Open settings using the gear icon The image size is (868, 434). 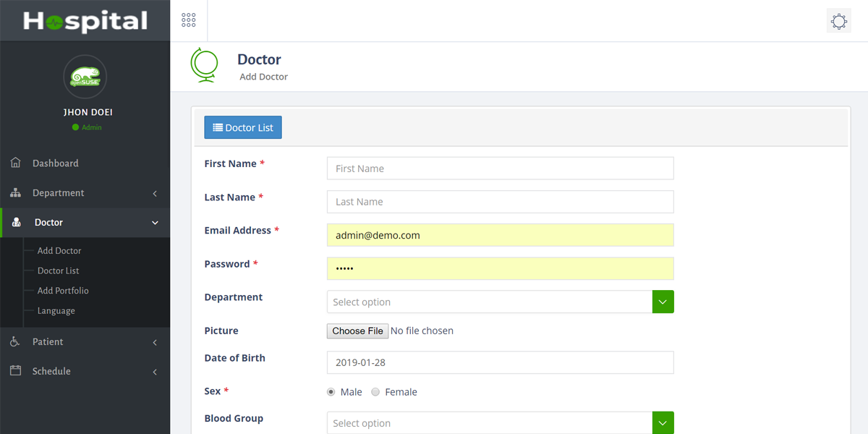pos(838,20)
